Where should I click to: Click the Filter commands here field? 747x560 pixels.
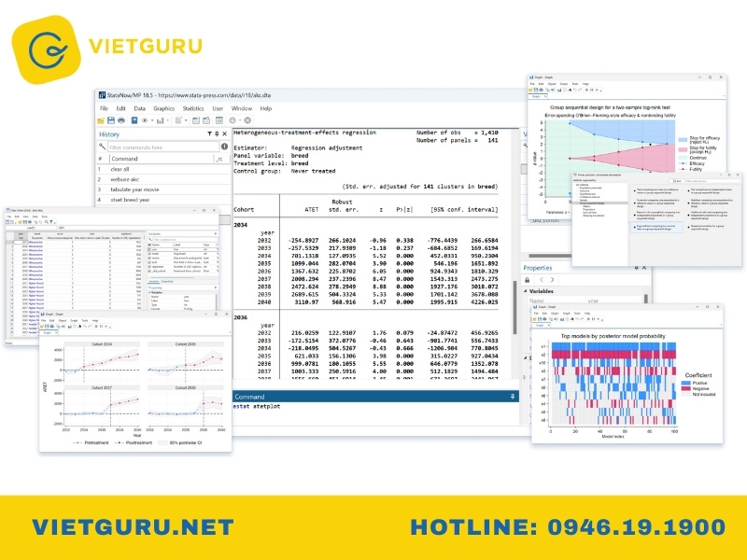pyautogui.click(x=162, y=147)
